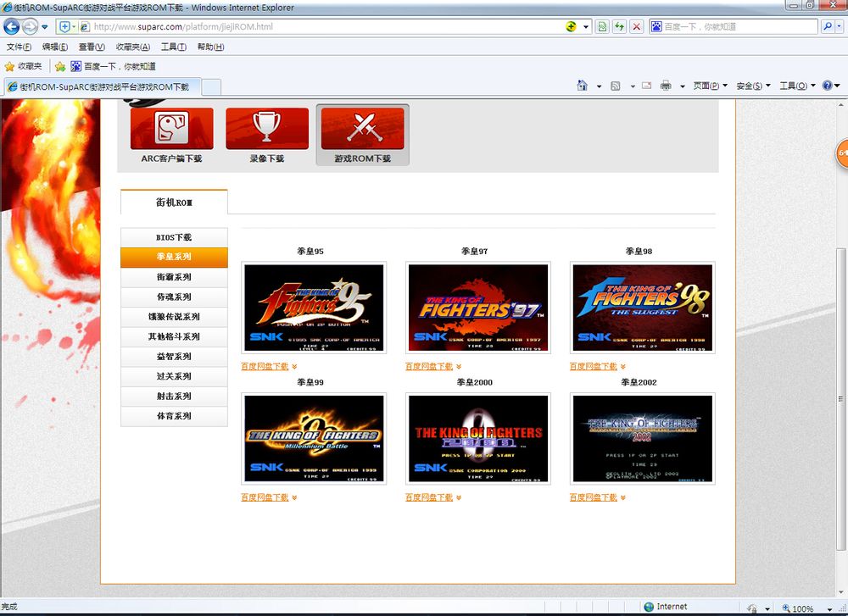
Task: Select 街霸系列 in sidebar
Action: (174, 277)
